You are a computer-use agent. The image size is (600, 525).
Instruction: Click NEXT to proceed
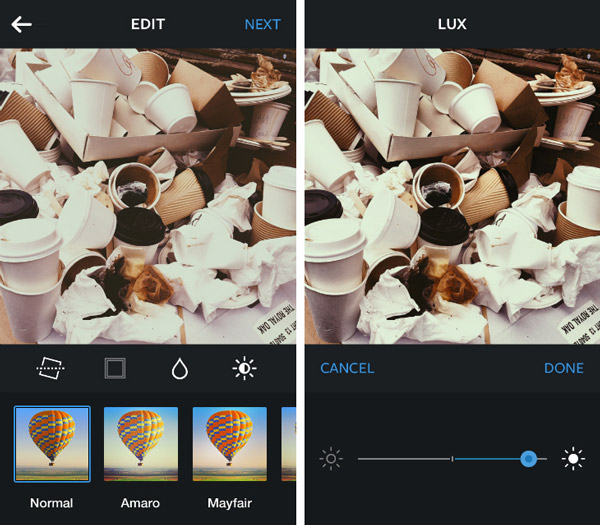point(262,24)
